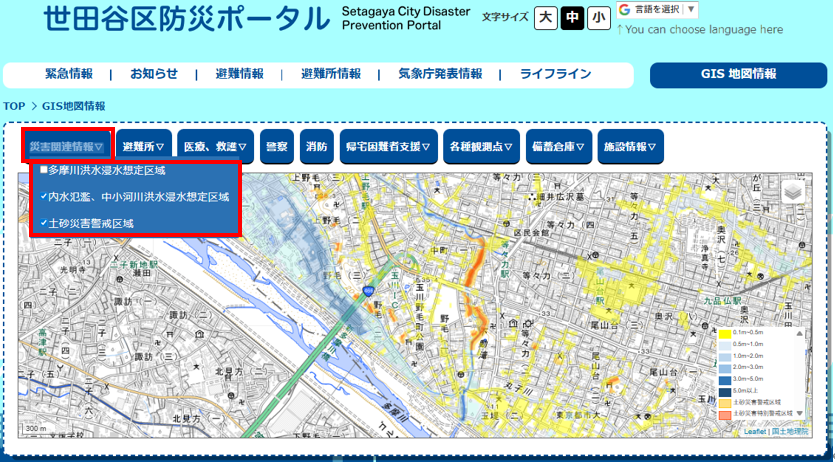Click 高津駅 station label on map
Screen dimensions: 835x463
tap(43, 340)
